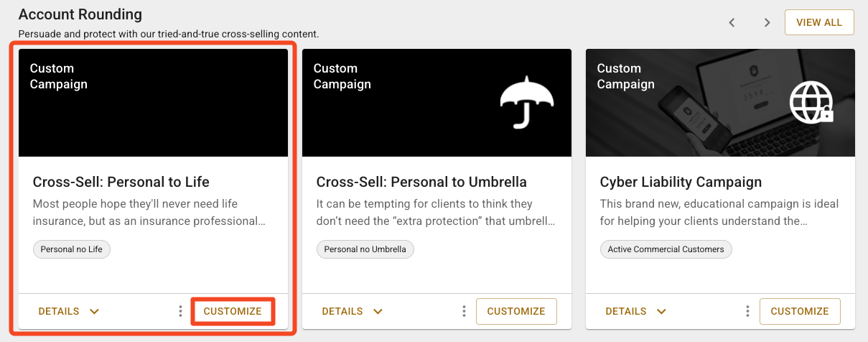Customize the Cyber Liability Campaign
The width and height of the screenshot is (868, 342).
[800, 311]
